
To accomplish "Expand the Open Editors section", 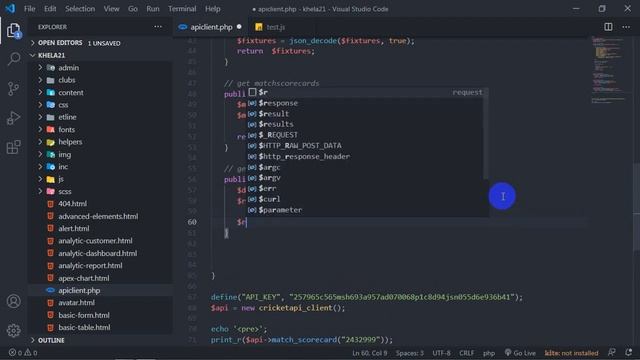I will point(100,43).
